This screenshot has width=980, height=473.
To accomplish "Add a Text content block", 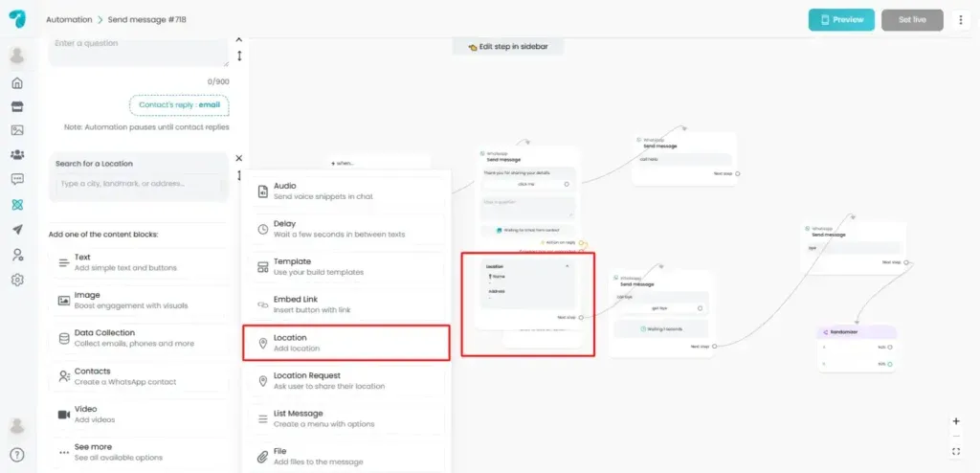I will (x=139, y=262).
